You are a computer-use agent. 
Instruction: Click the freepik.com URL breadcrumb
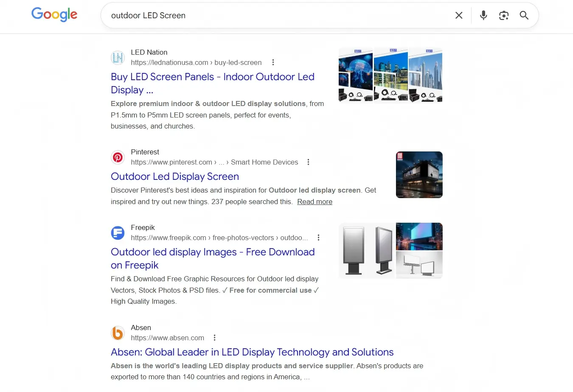[x=219, y=238]
